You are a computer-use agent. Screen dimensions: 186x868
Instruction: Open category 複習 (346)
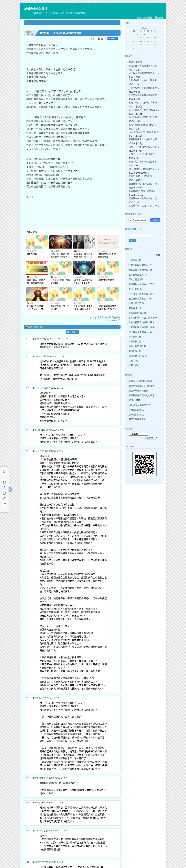[134, 365]
